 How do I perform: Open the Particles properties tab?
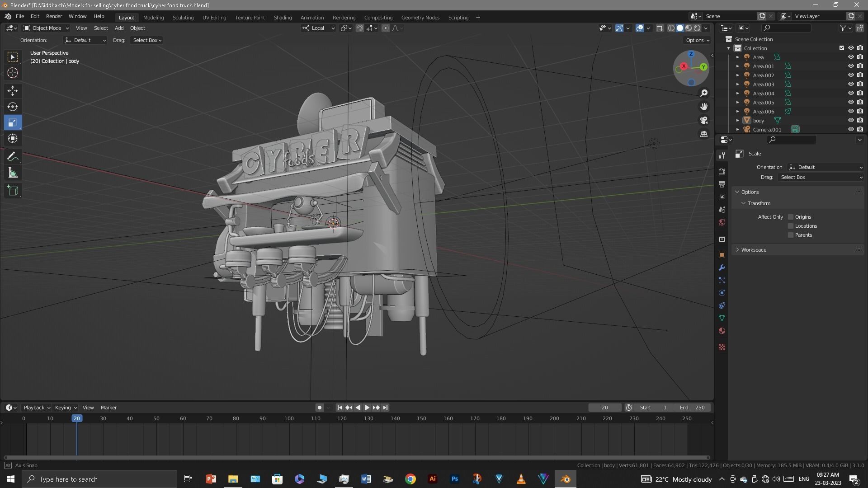[x=722, y=280]
